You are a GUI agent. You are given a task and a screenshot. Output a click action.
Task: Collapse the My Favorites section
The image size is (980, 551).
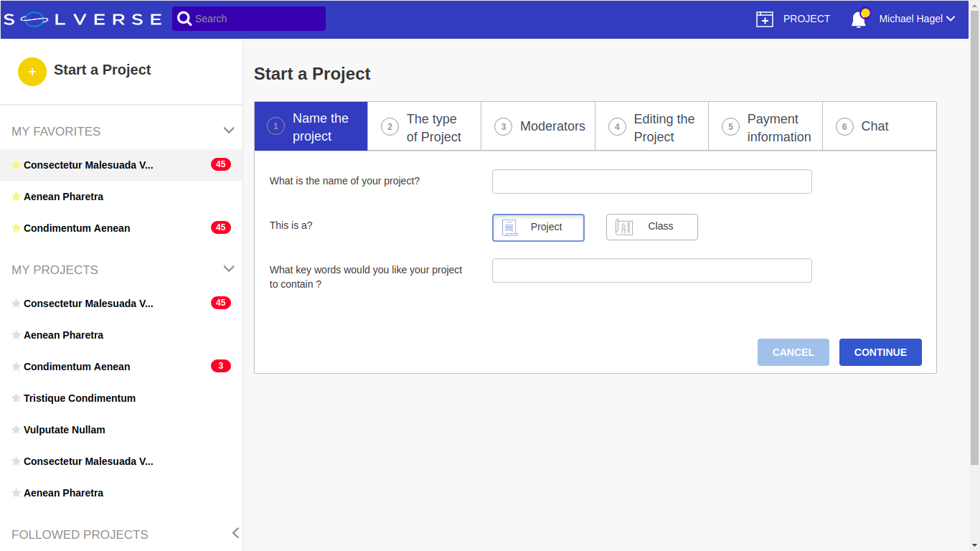229,131
